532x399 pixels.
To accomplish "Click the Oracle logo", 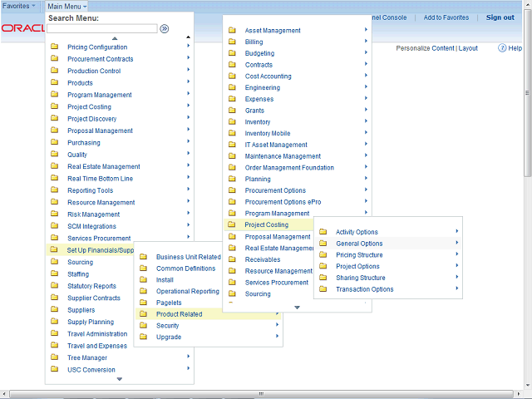I will (x=22, y=28).
